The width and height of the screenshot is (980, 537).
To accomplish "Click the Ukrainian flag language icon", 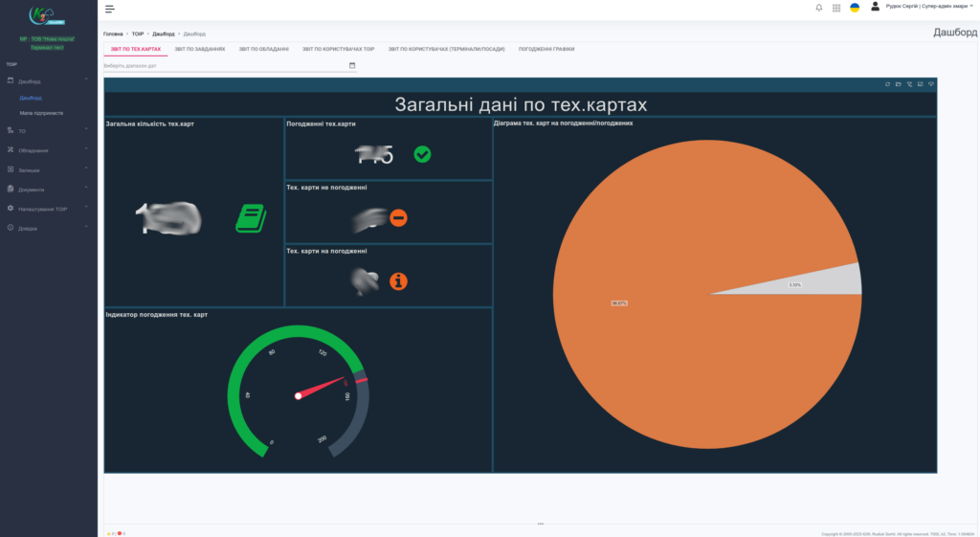I will click(x=855, y=8).
